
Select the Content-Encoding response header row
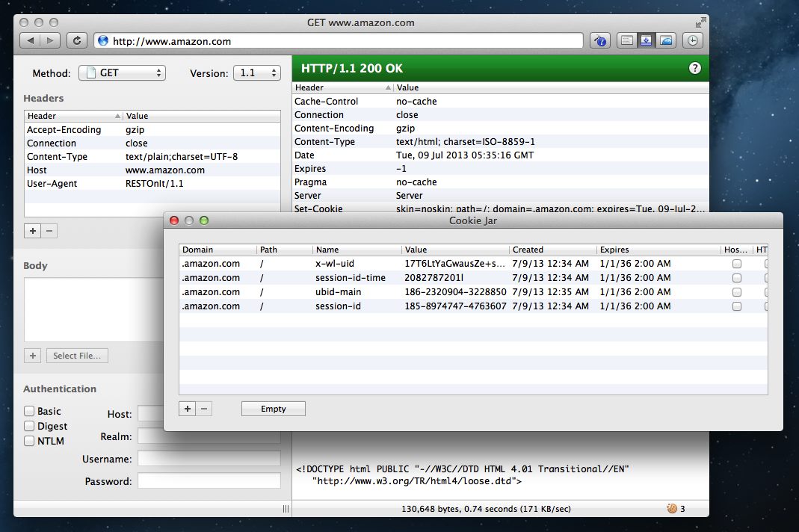click(x=500, y=129)
